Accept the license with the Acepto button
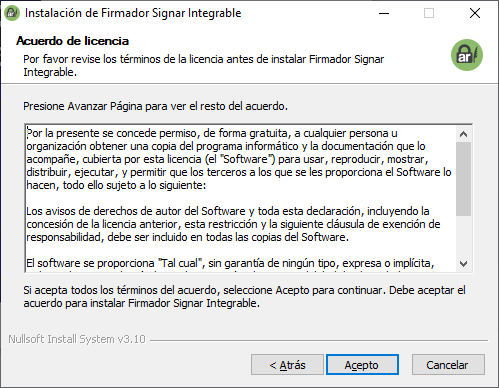This screenshot has width=499, height=388. pos(362,365)
